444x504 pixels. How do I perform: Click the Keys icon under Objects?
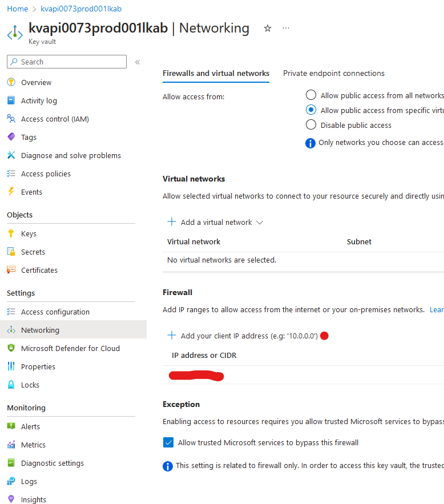coord(11,233)
